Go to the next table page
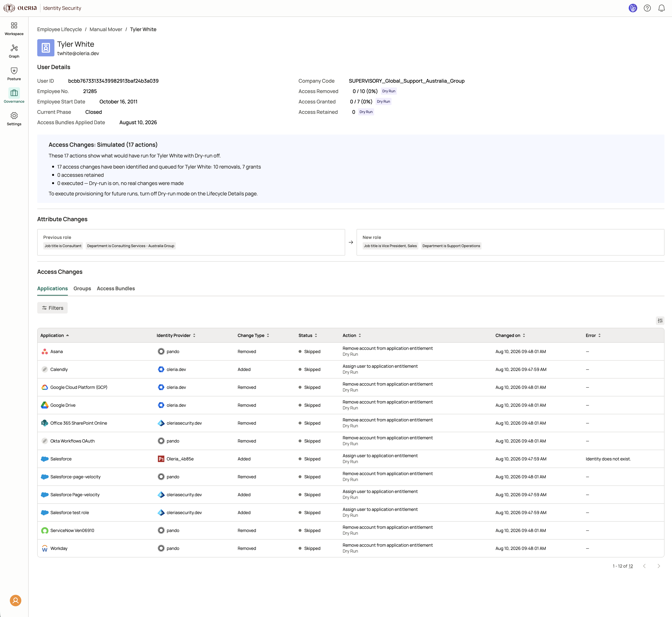 point(658,566)
